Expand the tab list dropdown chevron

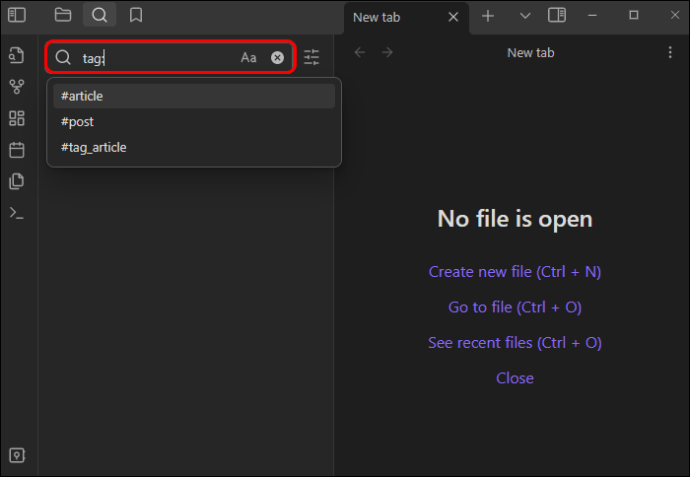(x=525, y=16)
